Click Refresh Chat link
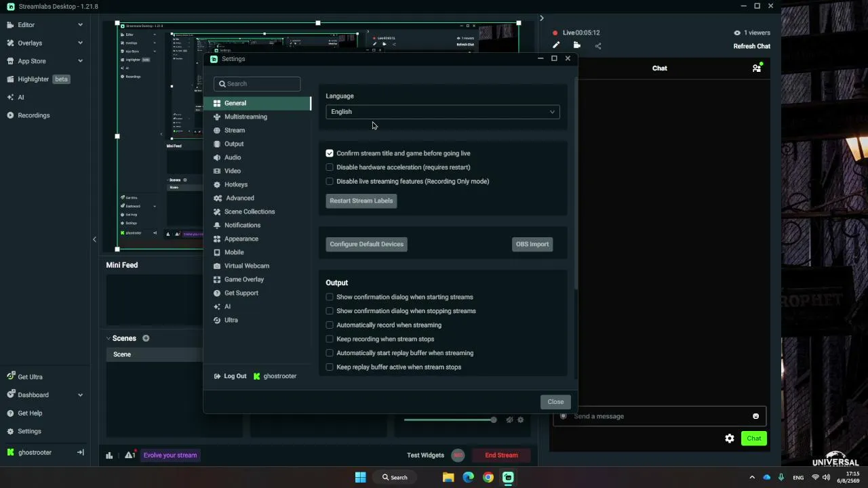The width and height of the screenshot is (868, 488). pos(751,46)
